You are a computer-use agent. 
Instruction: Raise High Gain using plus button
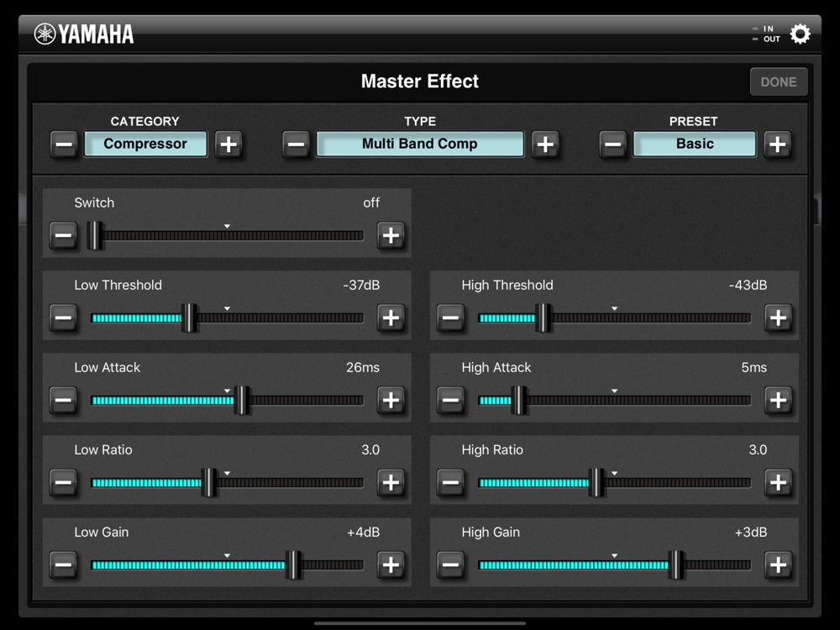coord(779,564)
